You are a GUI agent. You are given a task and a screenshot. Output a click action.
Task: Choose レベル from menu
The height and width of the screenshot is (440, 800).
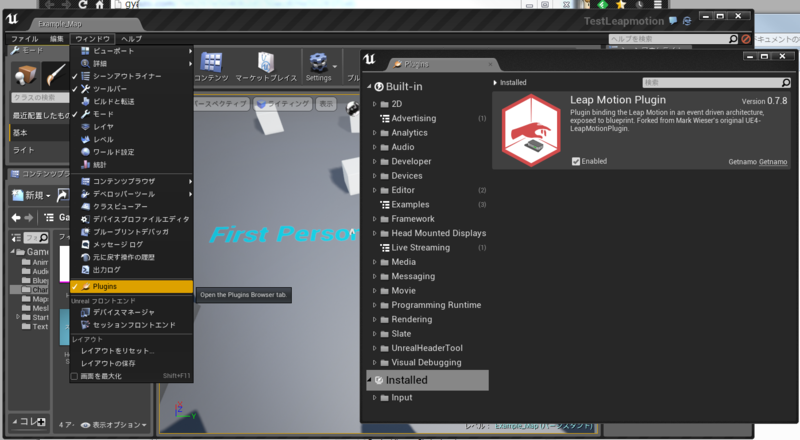click(x=132, y=139)
